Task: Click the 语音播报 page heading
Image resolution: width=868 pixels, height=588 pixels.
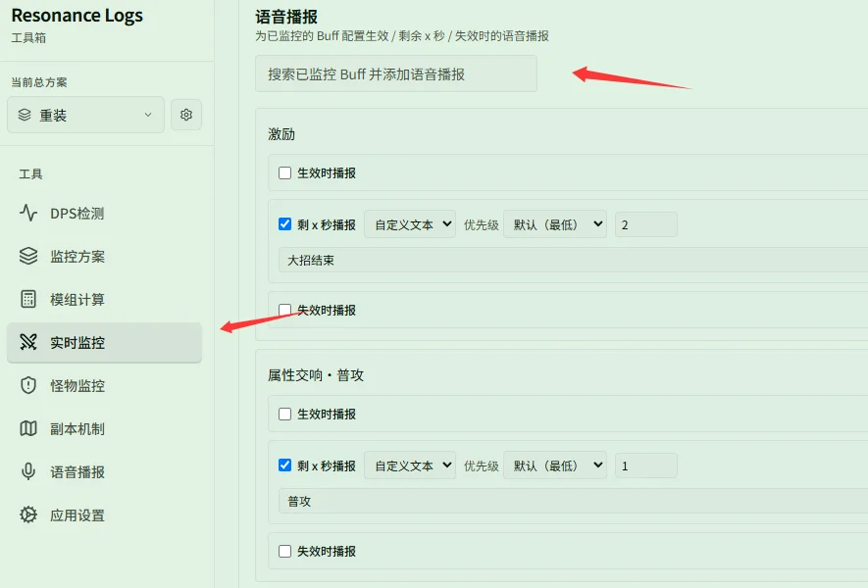Action: (x=286, y=17)
